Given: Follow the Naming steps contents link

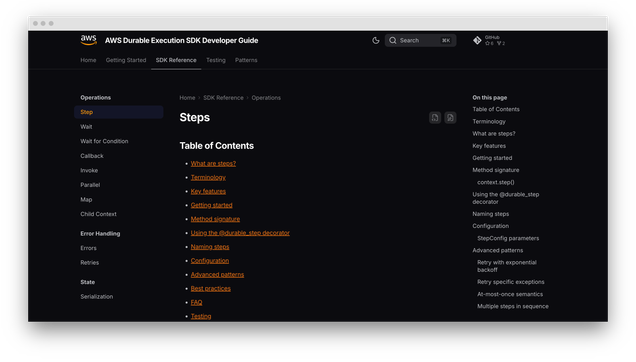Looking at the screenshot, I should coord(210,247).
